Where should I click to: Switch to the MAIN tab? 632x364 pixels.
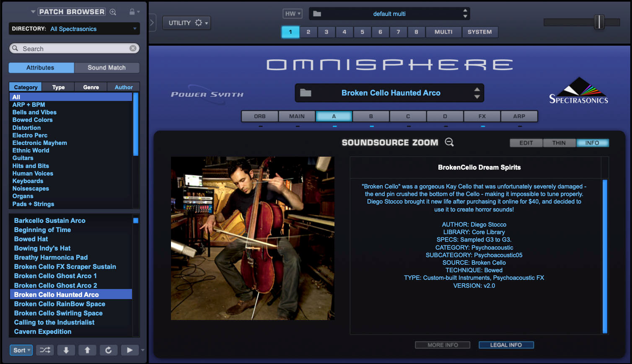coord(297,116)
